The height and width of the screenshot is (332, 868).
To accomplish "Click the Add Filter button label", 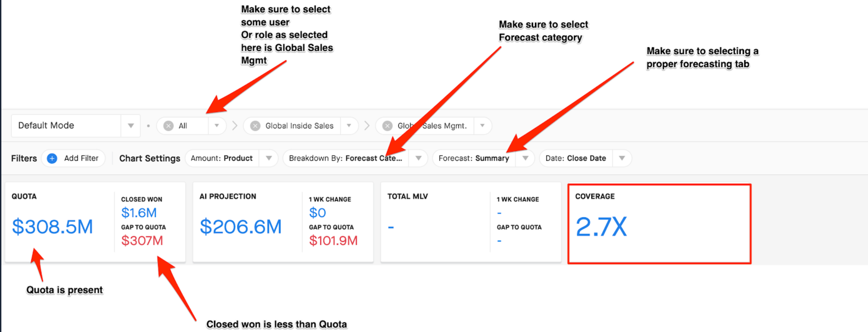I will point(81,158).
